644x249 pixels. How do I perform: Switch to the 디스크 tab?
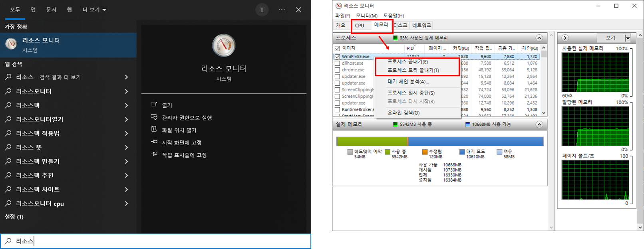400,25
